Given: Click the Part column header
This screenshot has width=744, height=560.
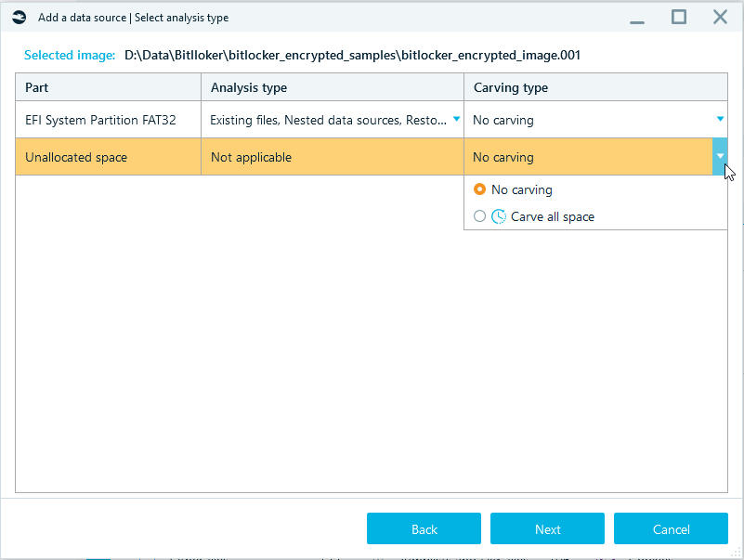Looking at the screenshot, I should point(109,87).
